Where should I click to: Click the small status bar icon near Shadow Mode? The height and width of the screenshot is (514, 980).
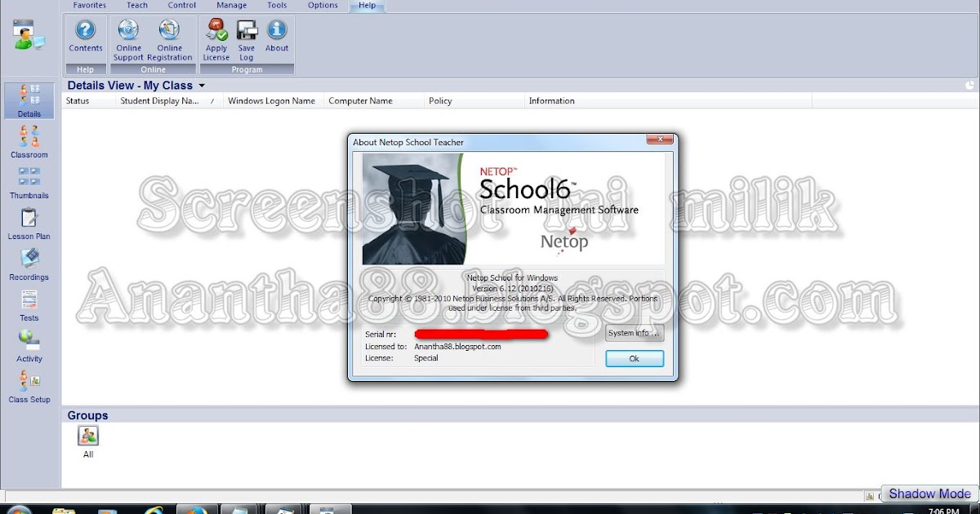click(x=871, y=495)
